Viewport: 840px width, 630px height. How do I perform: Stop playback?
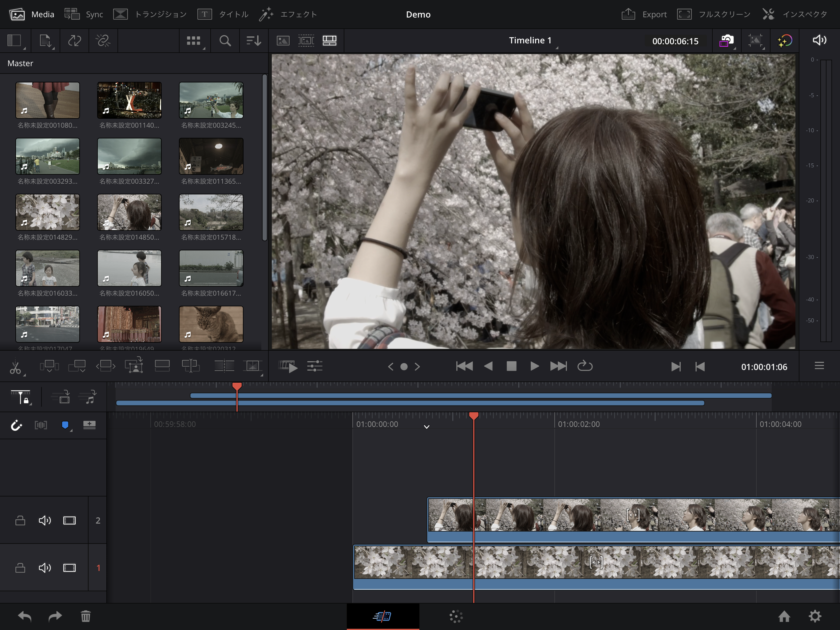point(512,366)
